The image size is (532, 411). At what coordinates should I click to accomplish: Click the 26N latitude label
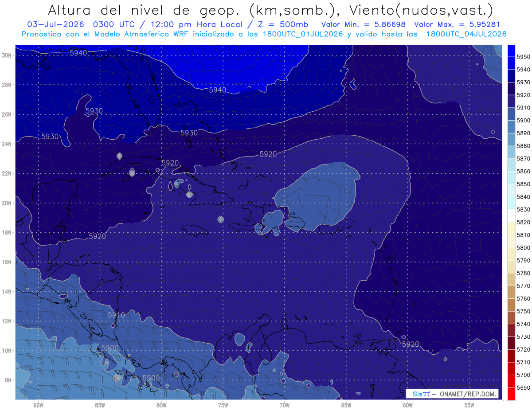tap(7, 114)
